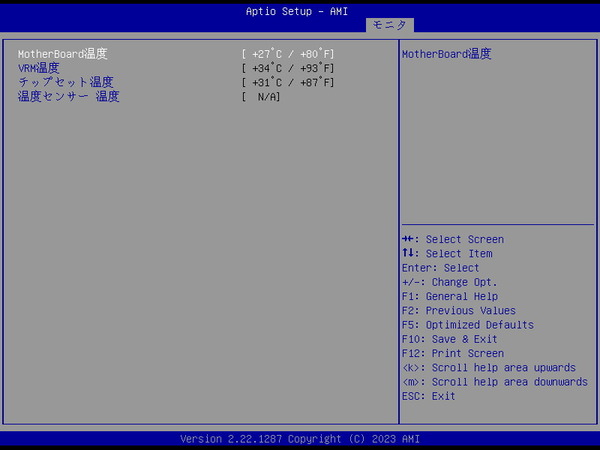This screenshot has height=450, width=600.
Task: Select the VRM温度 item
Action: point(39,68)
